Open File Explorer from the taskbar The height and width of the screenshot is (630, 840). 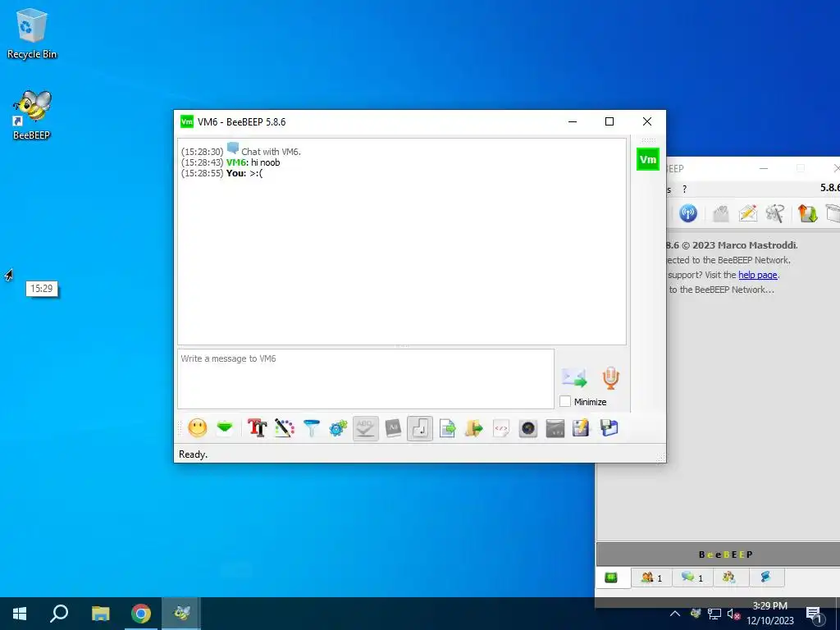100,614
